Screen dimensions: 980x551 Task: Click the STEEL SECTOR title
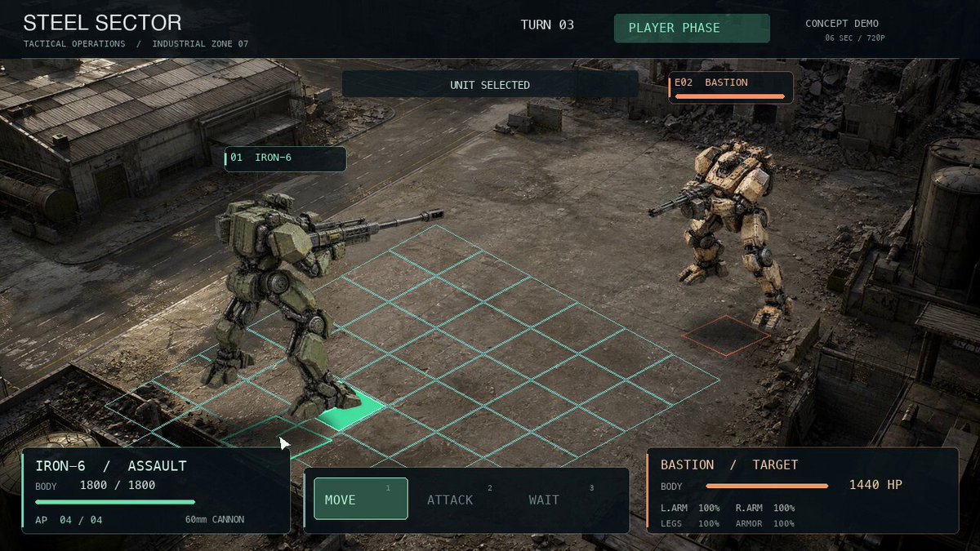[x=102, y=23]
